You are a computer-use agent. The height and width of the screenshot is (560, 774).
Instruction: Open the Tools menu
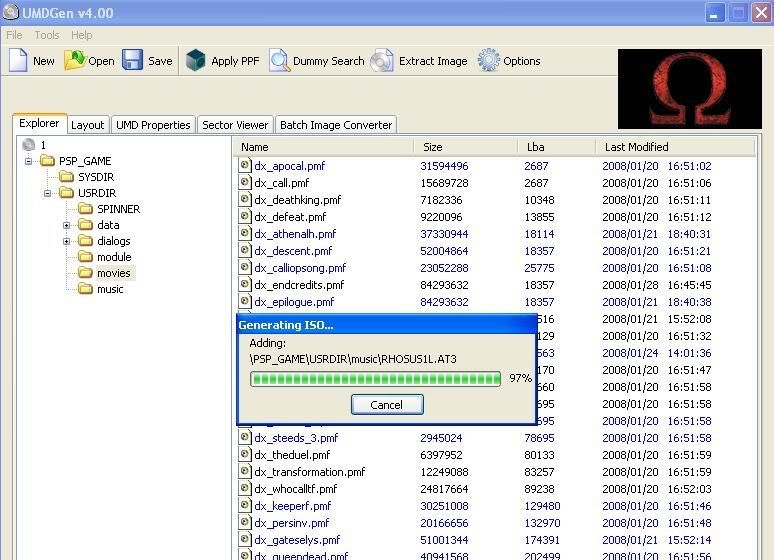[47, 35]
